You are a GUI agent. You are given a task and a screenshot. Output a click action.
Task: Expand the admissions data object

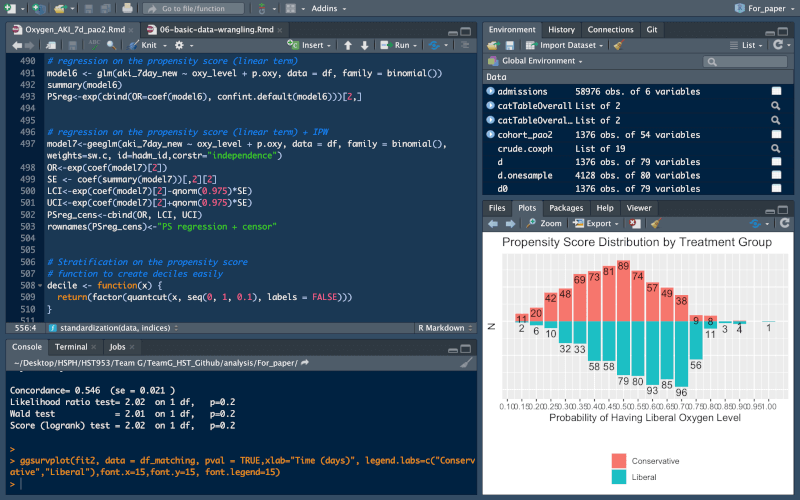click(x=490, y=91)
